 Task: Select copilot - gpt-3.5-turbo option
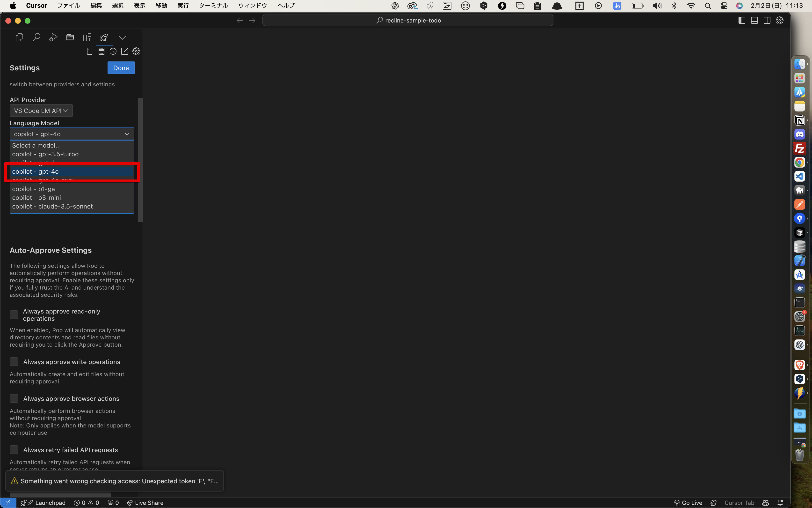coord(72,154)
